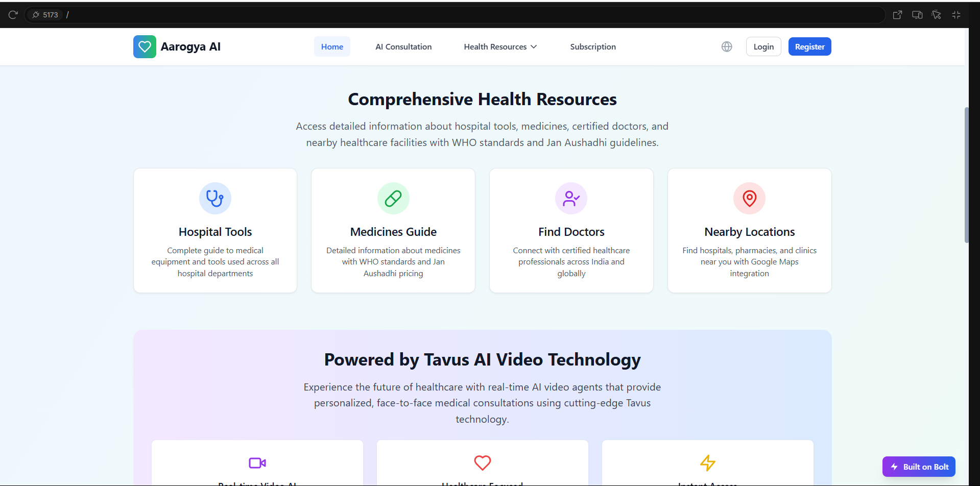Go to the Home nav tab
This screenshot has width=980, height=486.
click(x=332, y=46)
